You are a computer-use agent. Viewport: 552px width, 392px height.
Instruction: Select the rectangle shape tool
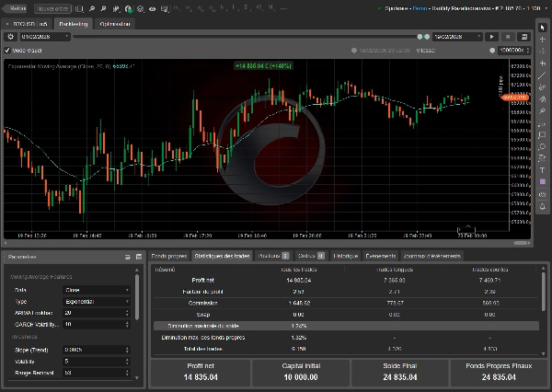point(543,135)
